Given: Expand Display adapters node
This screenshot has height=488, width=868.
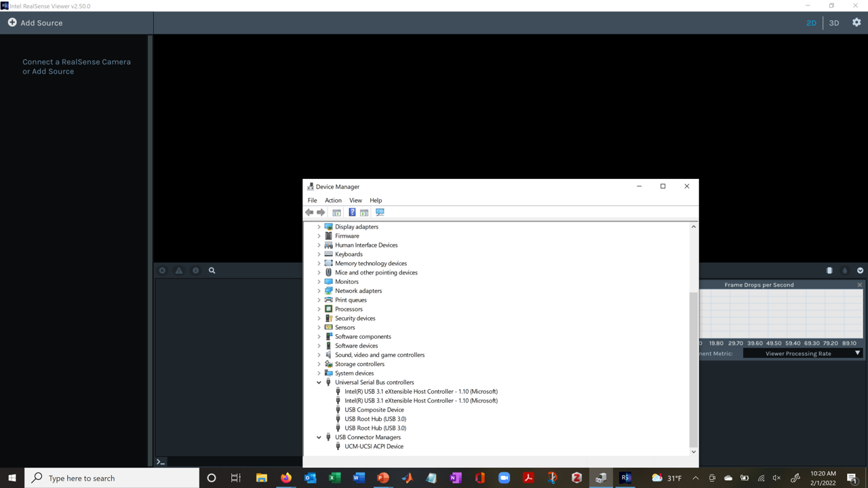Looking at the screenshot, I should [x=319, y=227].
